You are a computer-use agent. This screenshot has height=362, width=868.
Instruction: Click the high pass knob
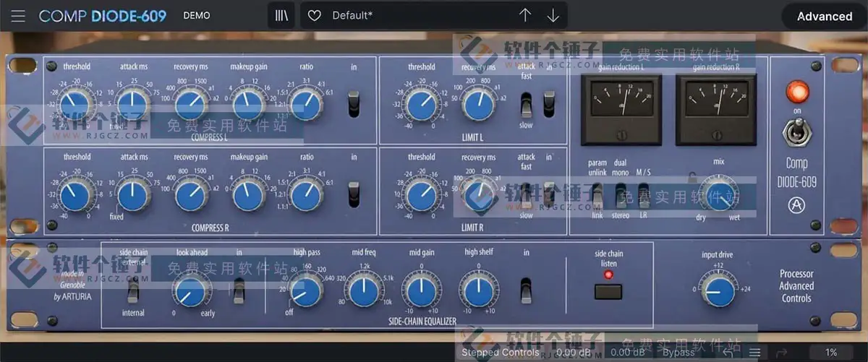point(306,290)
